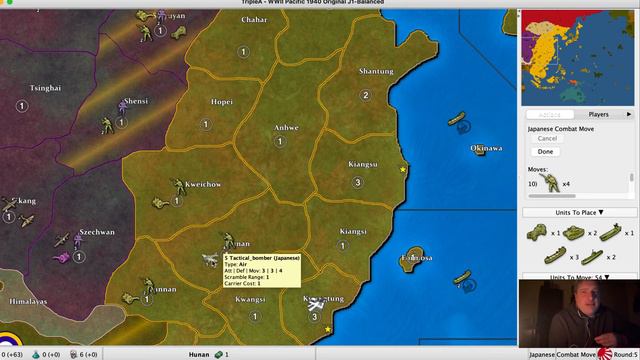Select the green infantry in Shensi
640x360 pixels.
tap(107, 126)
